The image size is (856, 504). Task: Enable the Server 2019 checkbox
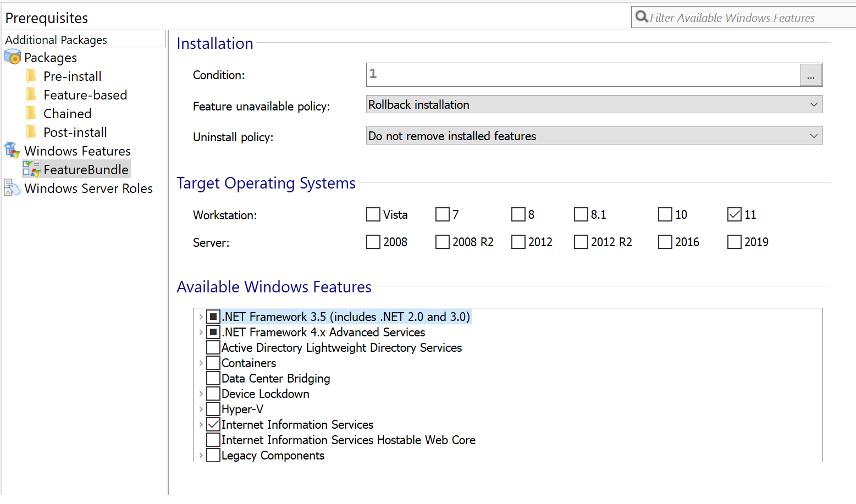[734, 242]
